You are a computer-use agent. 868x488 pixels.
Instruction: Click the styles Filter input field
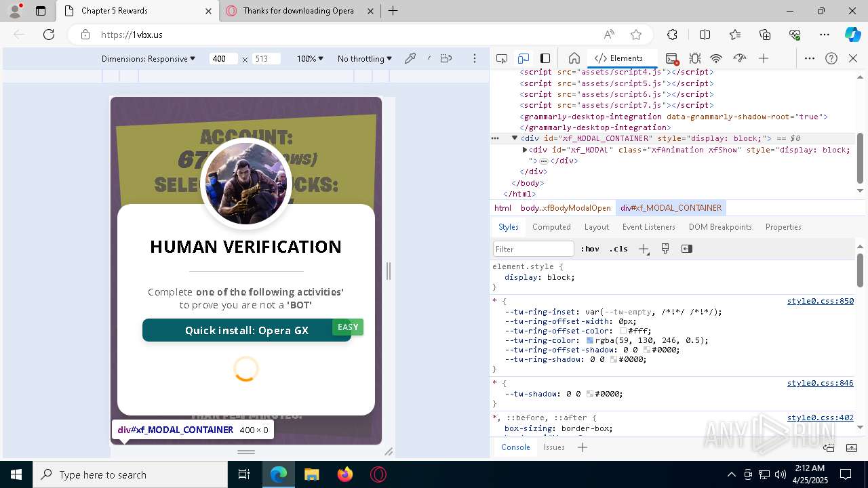(x=534, y=249)
